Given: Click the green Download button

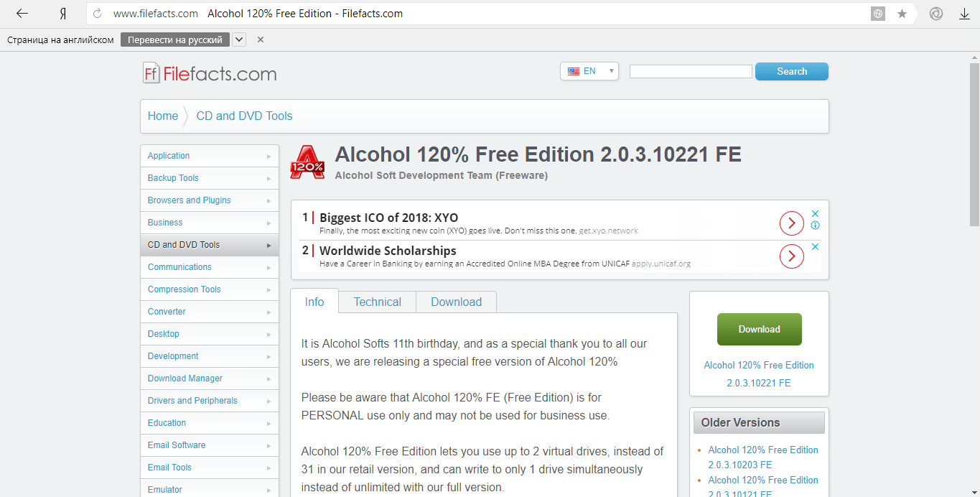Looking at the screenshot, I should (760, 329).
